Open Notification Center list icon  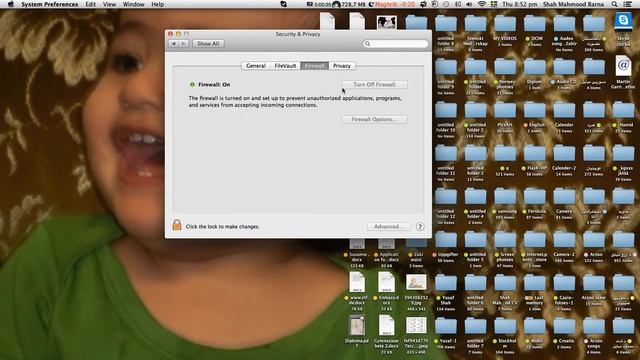(x=628, y=4)
